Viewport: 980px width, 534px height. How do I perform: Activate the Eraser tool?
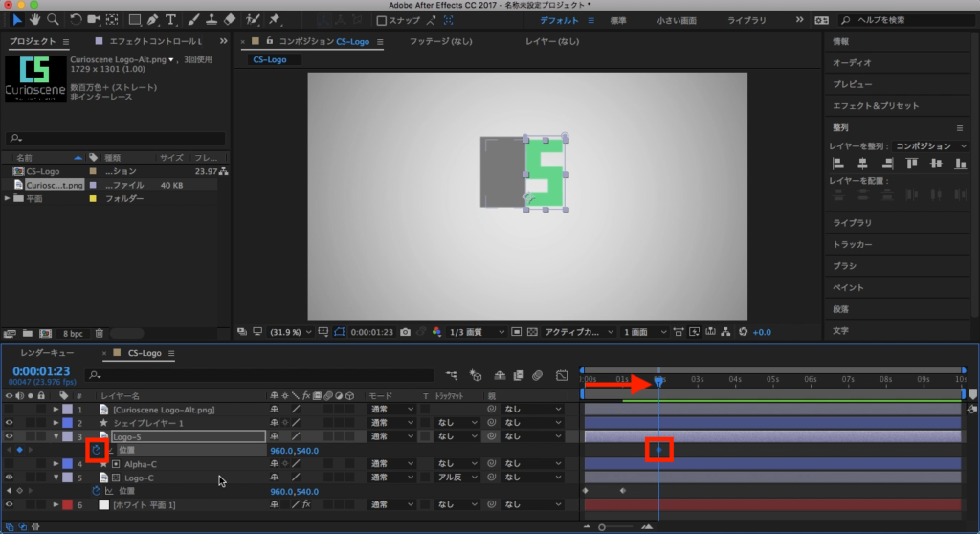click(228, 19)
